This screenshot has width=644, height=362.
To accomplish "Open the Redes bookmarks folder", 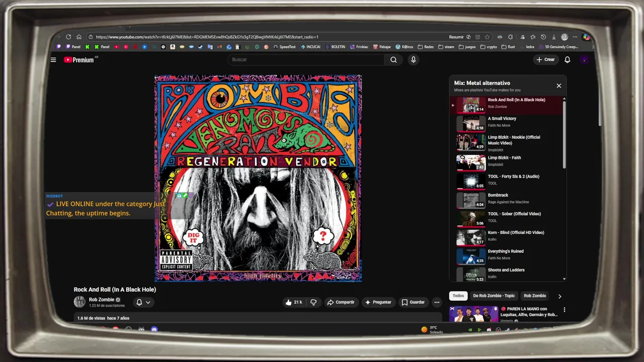I will coord(426,47).
